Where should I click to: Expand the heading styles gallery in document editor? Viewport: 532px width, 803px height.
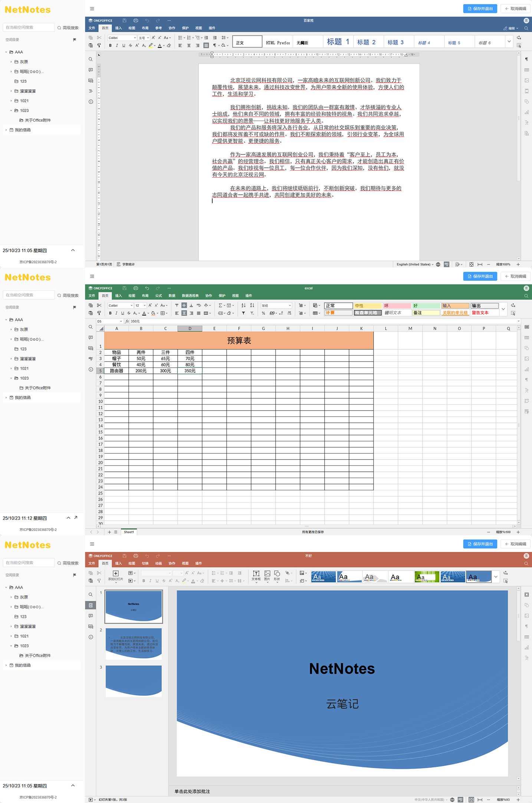point(509,42)
